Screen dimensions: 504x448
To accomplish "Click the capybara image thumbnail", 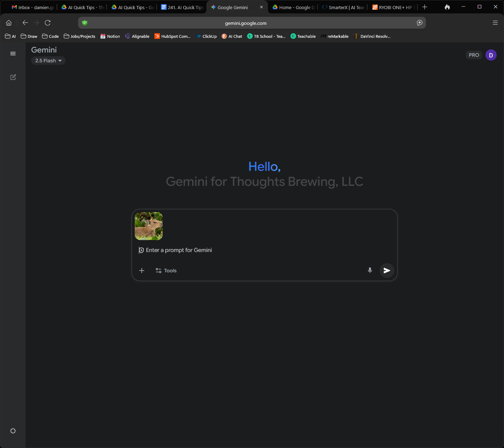I will [x=149, y=226].
